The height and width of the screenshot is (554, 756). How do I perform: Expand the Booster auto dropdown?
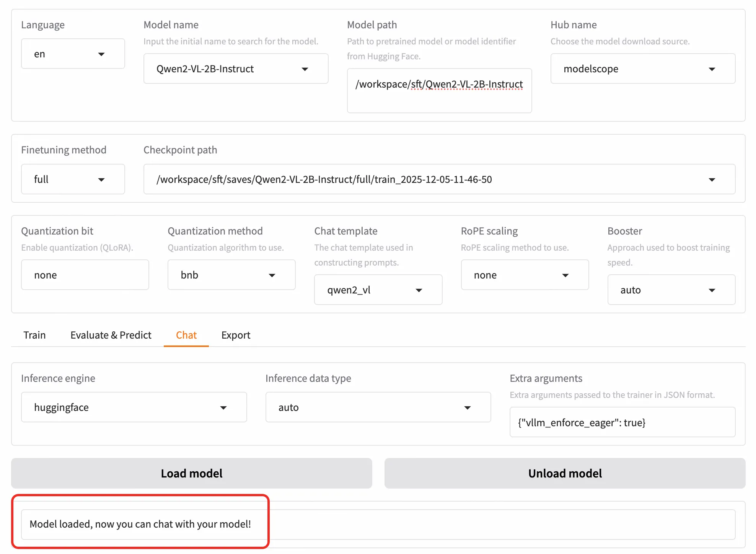tap(671, 290)
